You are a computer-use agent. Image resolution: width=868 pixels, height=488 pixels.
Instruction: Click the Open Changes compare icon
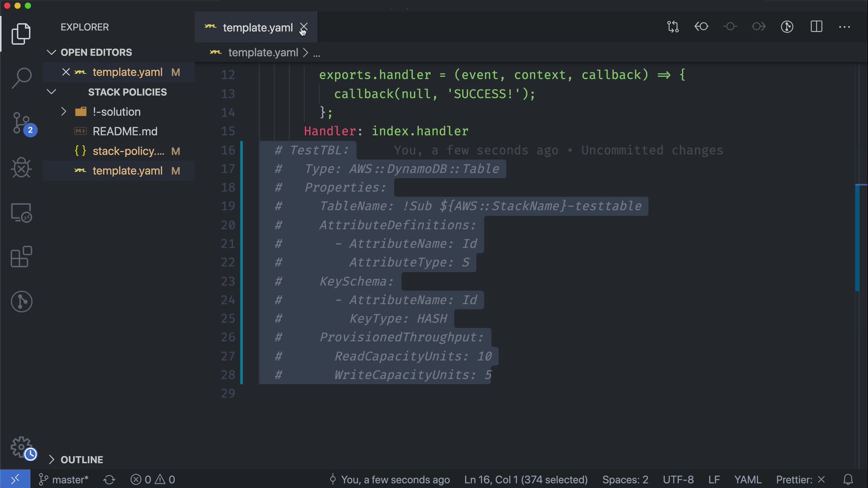[673, 27]
